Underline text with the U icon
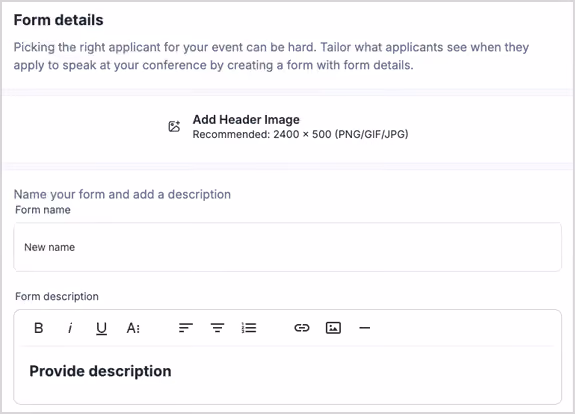Screen dimensions: 575x414 (101, 328)
